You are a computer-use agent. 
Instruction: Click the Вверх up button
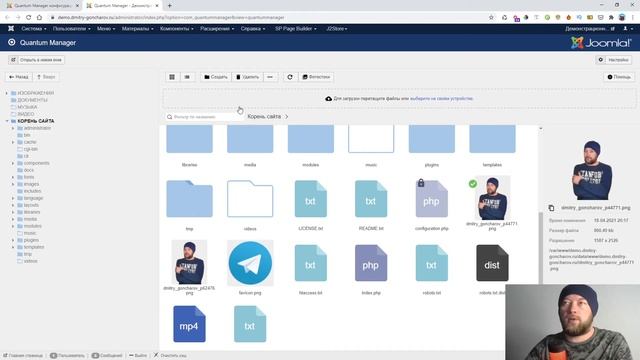click(x=46, y=77)
